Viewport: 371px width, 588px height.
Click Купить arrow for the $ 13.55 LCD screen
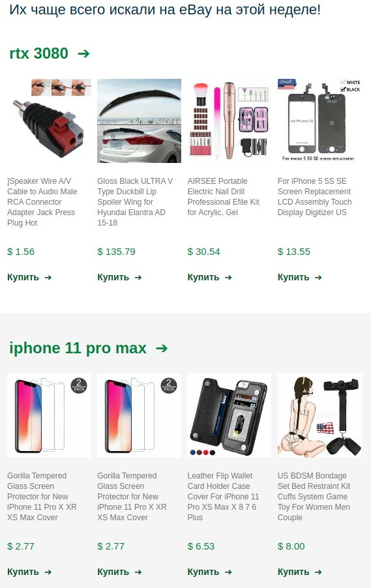318,278
